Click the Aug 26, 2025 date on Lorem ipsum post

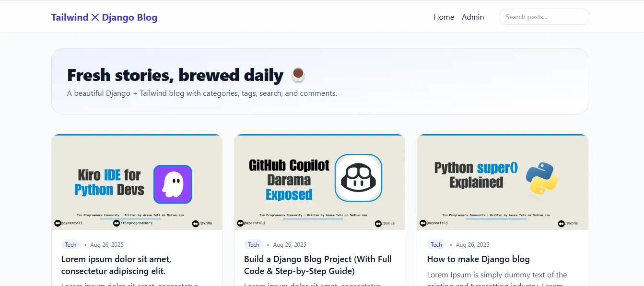click(106, 245)
